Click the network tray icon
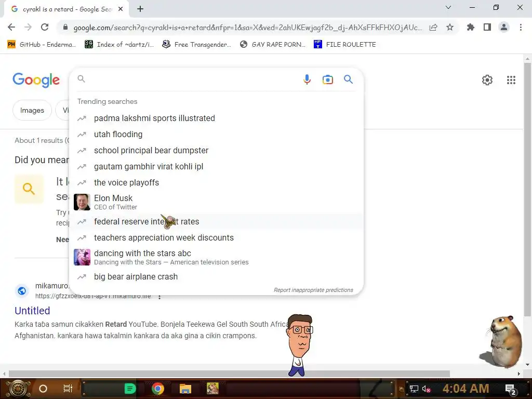Viewport: 532px width, 399px height. click(x=414, y=389)
